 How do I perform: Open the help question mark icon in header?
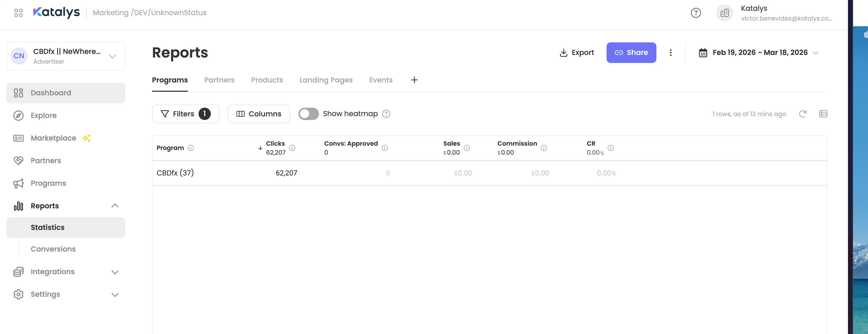click(695, 13)
